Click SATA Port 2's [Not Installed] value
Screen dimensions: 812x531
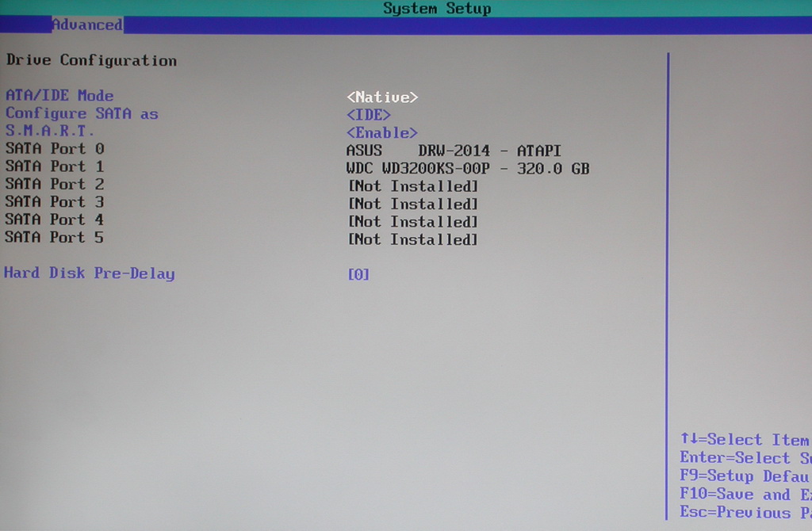pyautogui.click(x=412, y=185)
